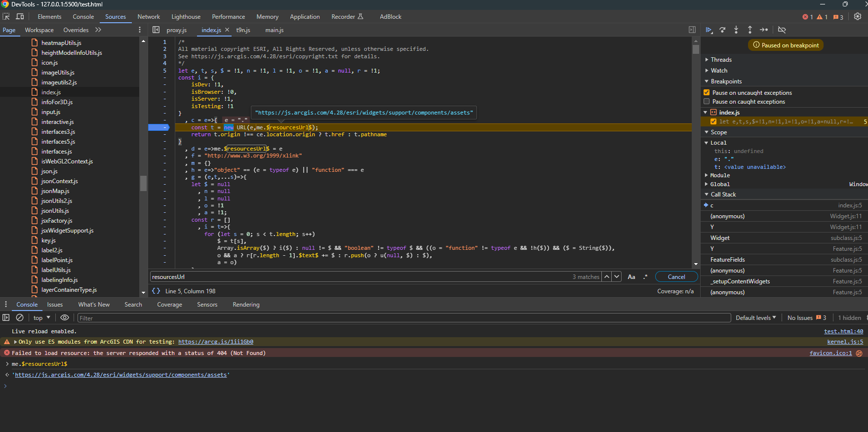Open the Default levels dropdown
This screenshot has height=432, width=868.
[x=755, y=318]
